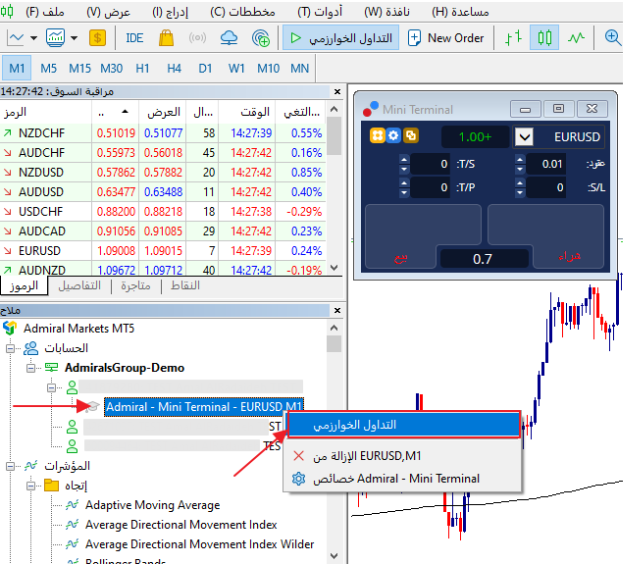624x564 pixels.
Task: Click the radar signal with plus icon
Action: 261,38
